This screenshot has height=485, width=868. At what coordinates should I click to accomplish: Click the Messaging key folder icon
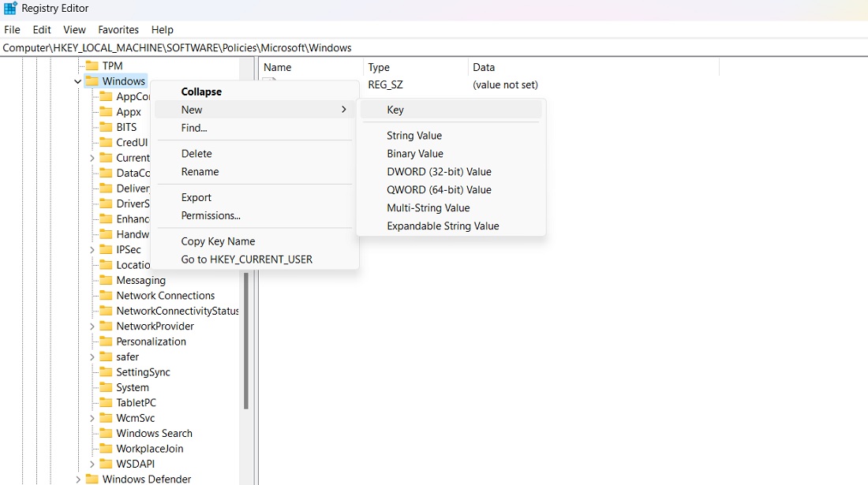tap(106, 280)
